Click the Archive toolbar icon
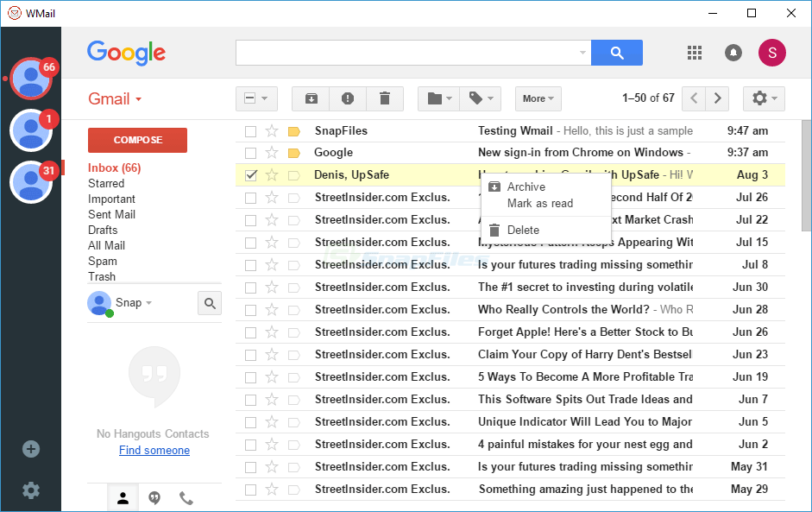 311,98
